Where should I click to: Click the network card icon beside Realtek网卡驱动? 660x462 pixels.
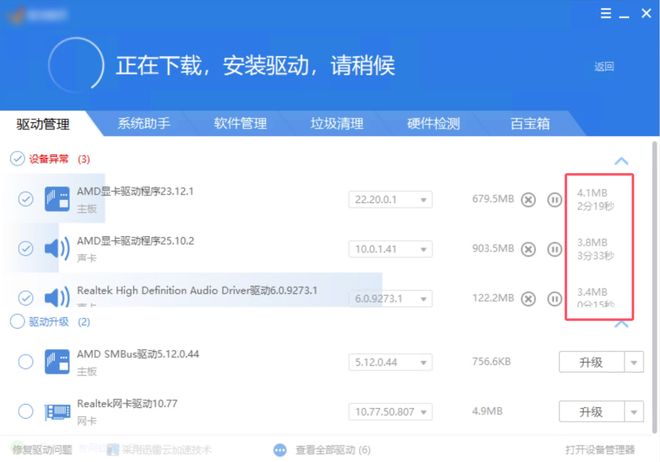point(58,412)
